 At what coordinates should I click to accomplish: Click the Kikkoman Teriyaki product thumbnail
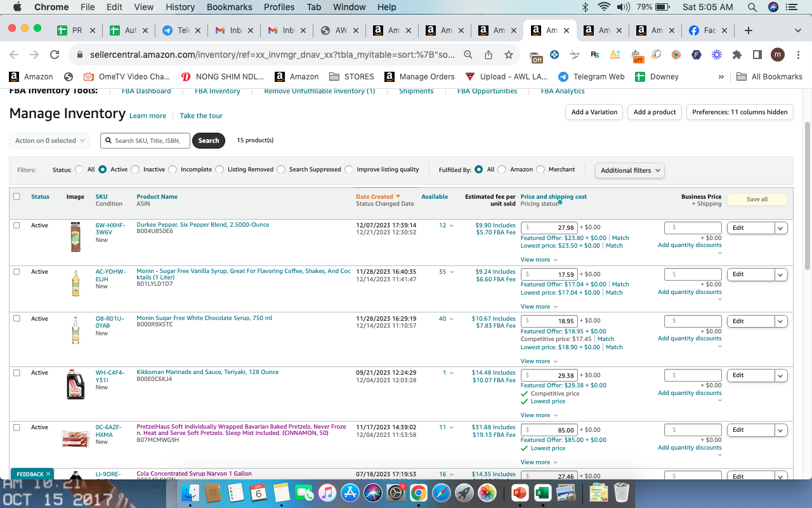click(x=75, y=385)
